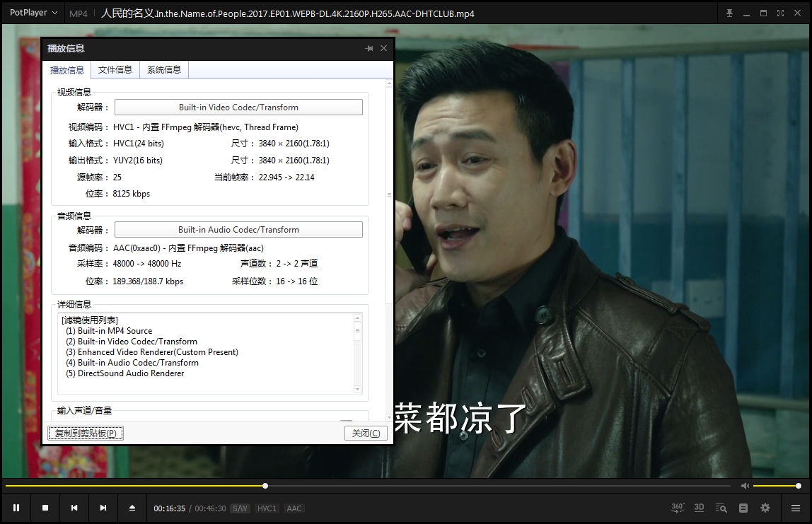Viewport: 812px width, 524px height.
Task: Maximize the PotPlayer window
Action: pos(763,13)
